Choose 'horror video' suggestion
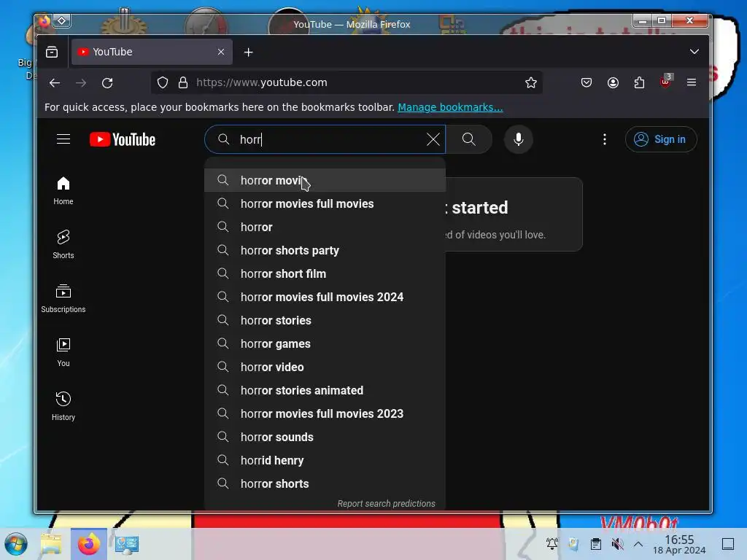This screenshot has width=747, height=560. pyautogui.click(x=325, y=367)
